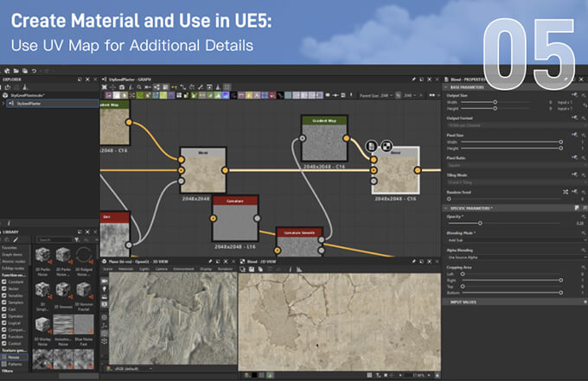Click the checkered badge above the Blend node
588x381 pixels.
387,146
